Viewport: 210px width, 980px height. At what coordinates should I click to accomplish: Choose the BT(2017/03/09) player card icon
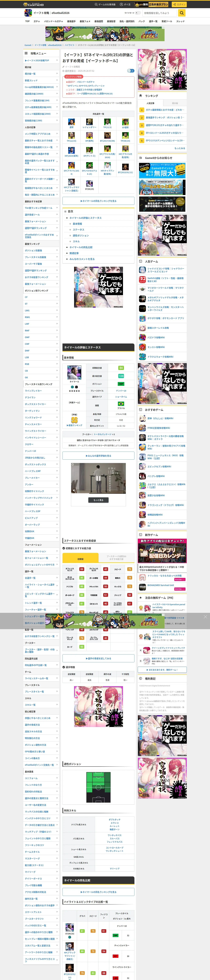click(107, 135)
